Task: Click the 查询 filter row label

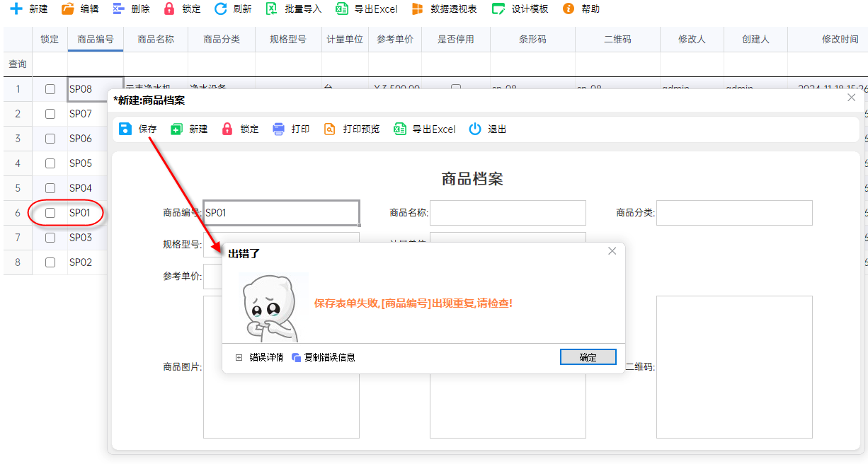Action: [18, 64]
